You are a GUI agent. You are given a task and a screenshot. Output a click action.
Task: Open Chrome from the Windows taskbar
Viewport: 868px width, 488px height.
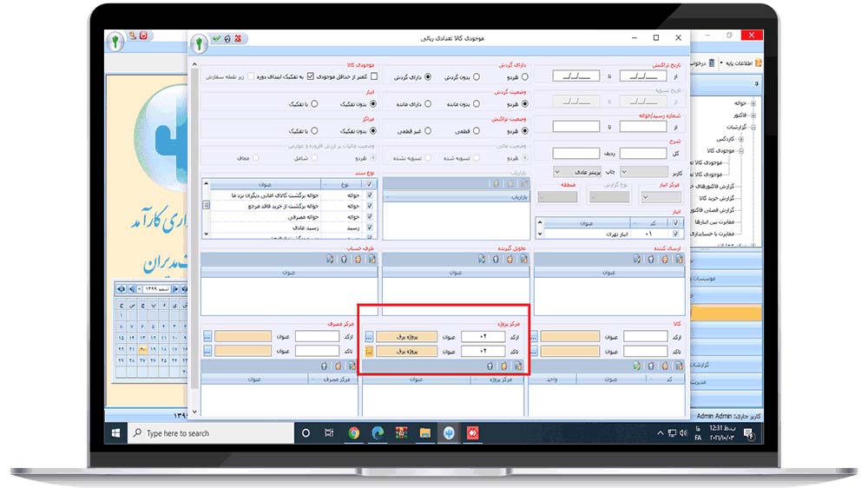pos(354,432)
